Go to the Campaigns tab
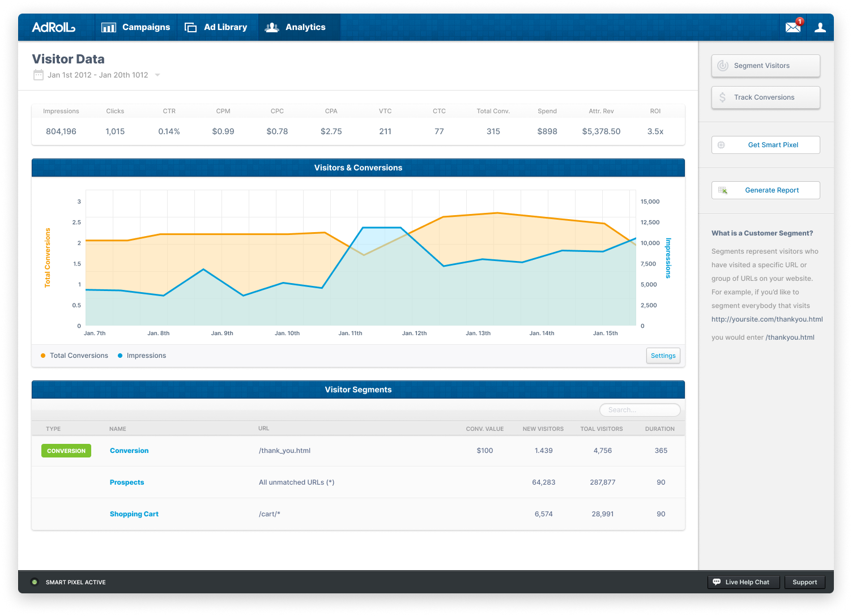Viewport: 852px width, 616px height. pyautogui.click(x=136, y=27)
